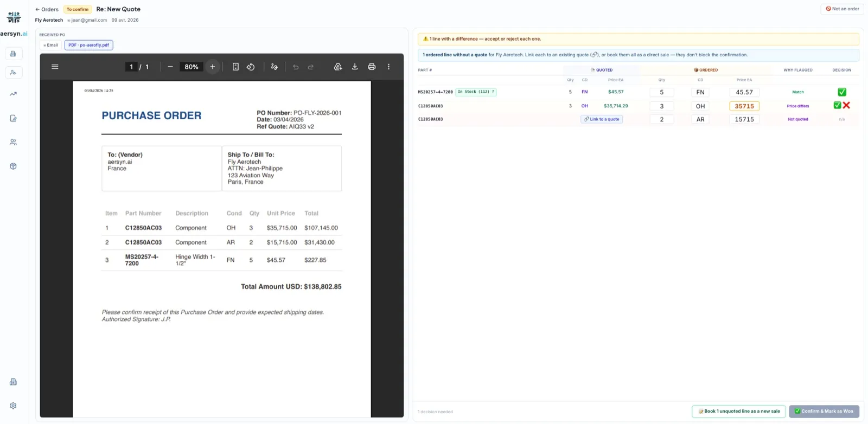Viewport: 868px width, 424px height.
Task: Click the aersyn.ai logo
Action: click(x=14, y=23)
